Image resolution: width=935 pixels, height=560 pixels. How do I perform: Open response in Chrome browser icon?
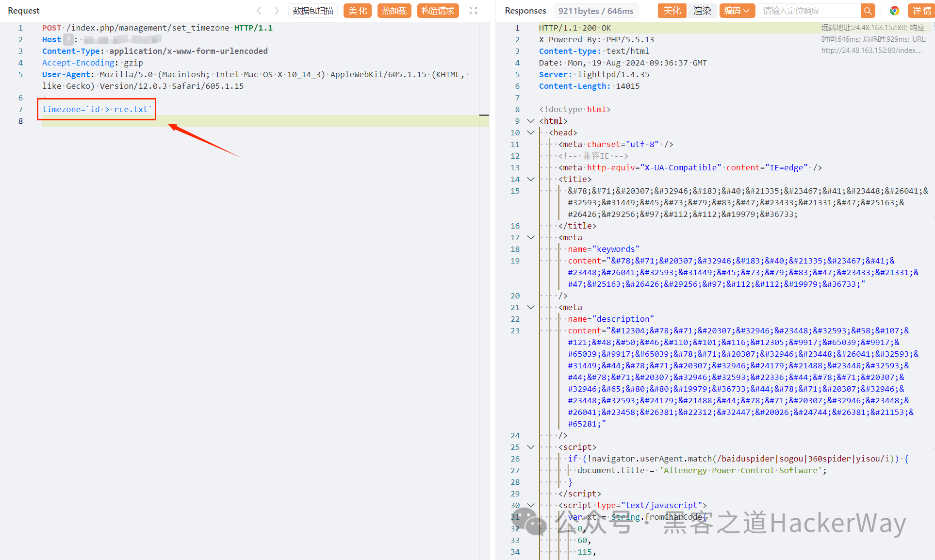pos(894,11)
